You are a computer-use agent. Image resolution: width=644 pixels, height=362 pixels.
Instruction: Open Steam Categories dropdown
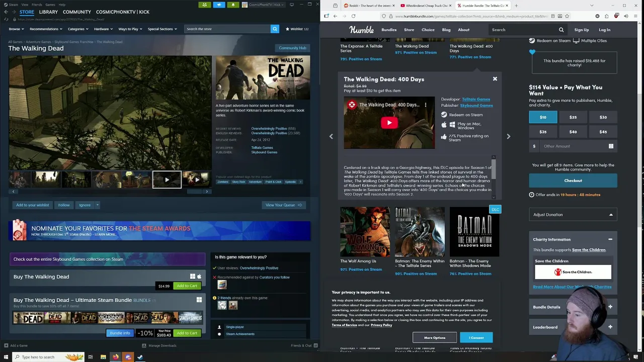[x=78, y=29]
